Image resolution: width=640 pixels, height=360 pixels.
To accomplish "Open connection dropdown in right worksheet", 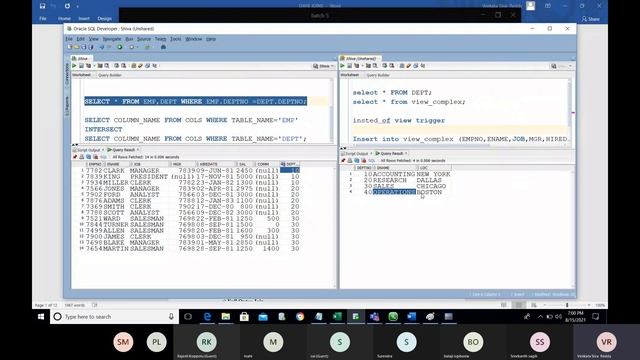I will tap(562, 66).
